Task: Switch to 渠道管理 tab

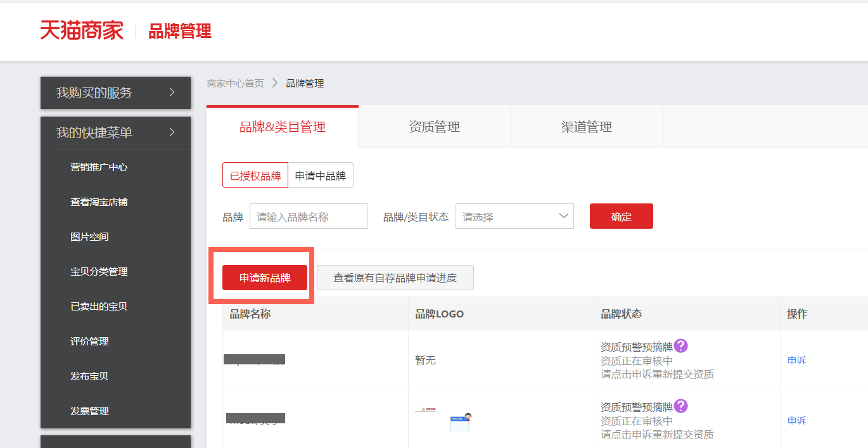Action: (587, 127)
